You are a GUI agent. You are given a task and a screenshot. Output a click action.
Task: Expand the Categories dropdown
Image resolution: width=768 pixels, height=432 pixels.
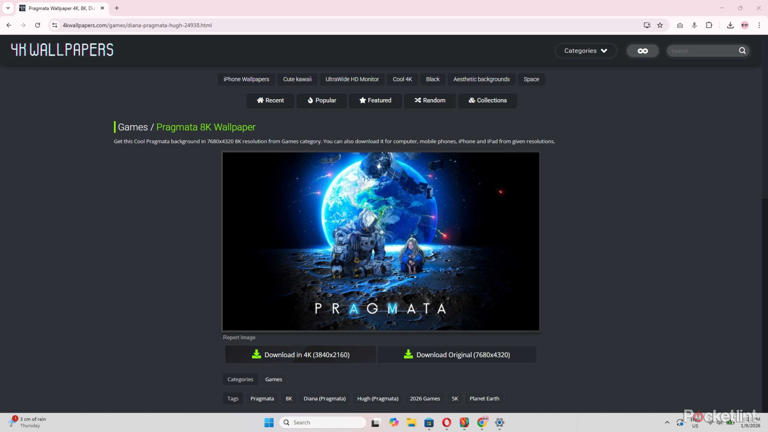(x=585, y=50)
